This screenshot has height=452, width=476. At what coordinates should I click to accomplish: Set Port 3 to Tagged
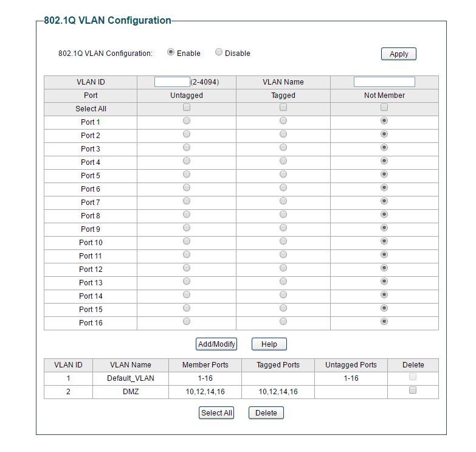click(283, 147)
